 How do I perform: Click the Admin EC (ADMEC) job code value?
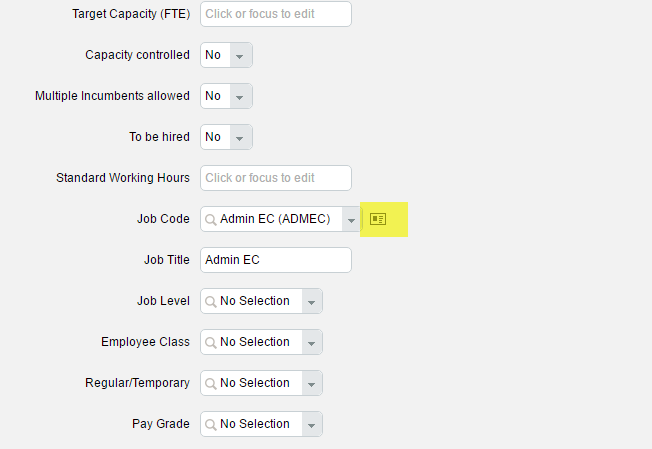(x=275, y=219)
